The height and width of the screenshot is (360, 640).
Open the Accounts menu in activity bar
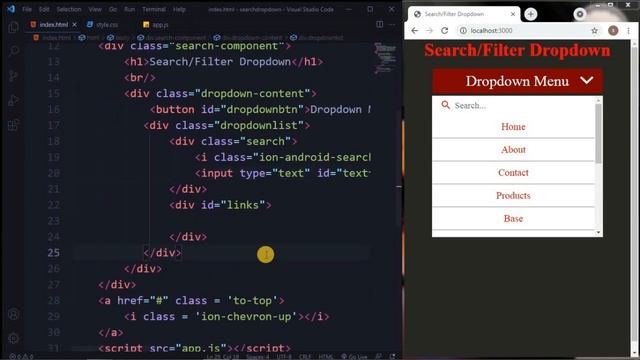click(x=13, y=314)
